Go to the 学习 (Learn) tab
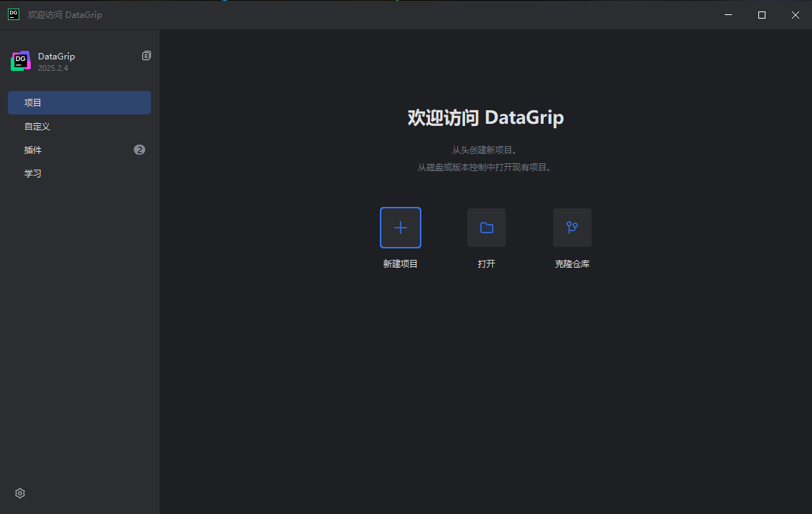812x514 pixels. [79, 173]
